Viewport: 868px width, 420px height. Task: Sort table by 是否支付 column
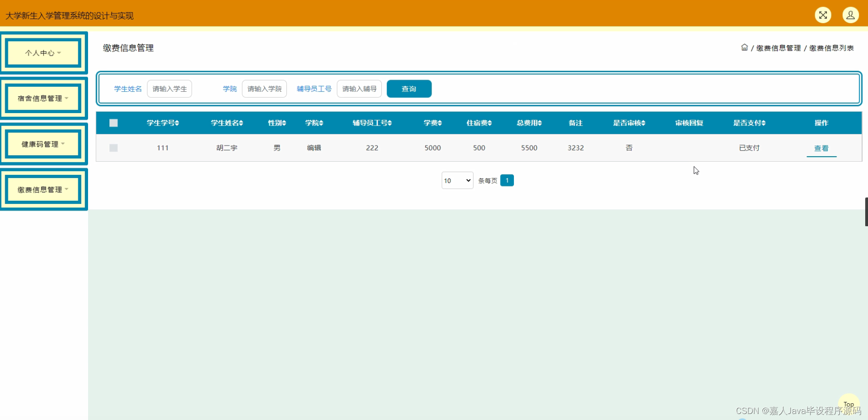[x=749, y=123]
